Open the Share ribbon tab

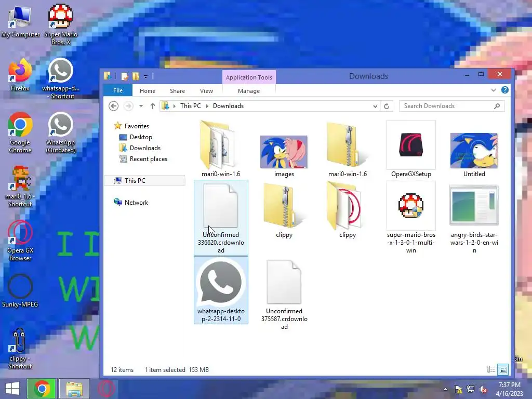(177, 91)
